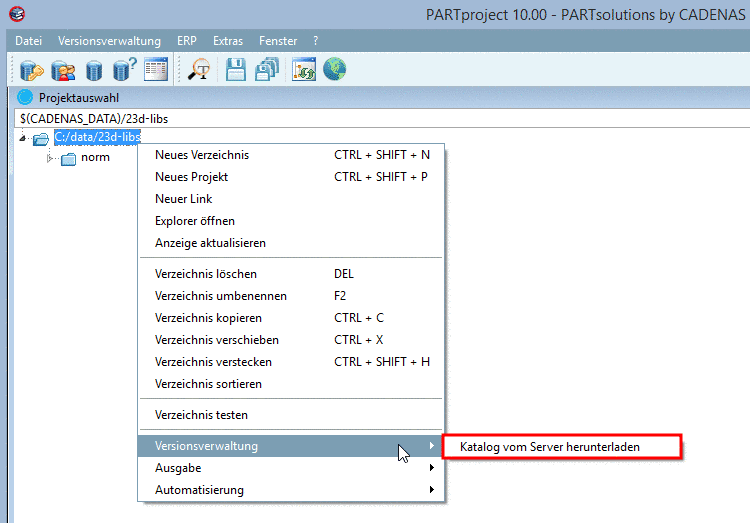Open the Versionsverwaltung menu in menu bar
The image size is (750, 523).
(110, 41)
